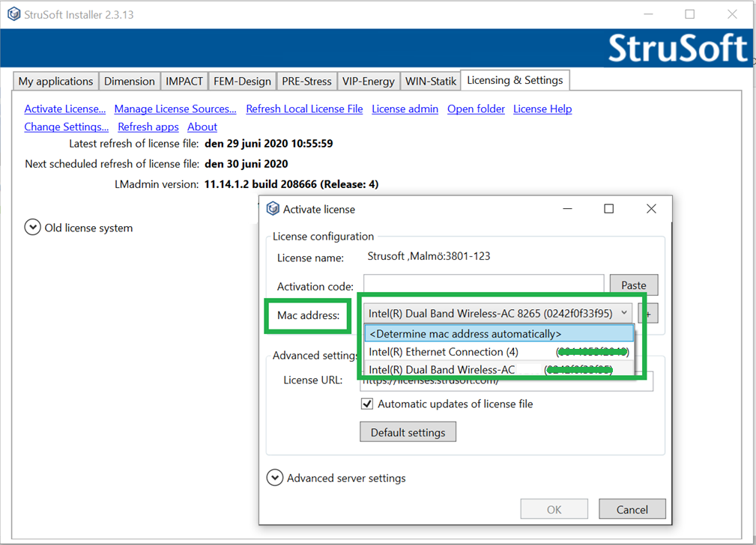Viewport: 756px width, 545px height.
Task: Switch to the WIN-Statik tab
Action: 431,81
